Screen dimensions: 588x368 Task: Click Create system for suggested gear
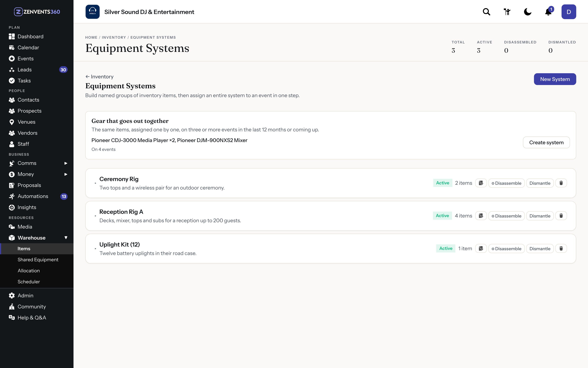click(x=546, y=142)
